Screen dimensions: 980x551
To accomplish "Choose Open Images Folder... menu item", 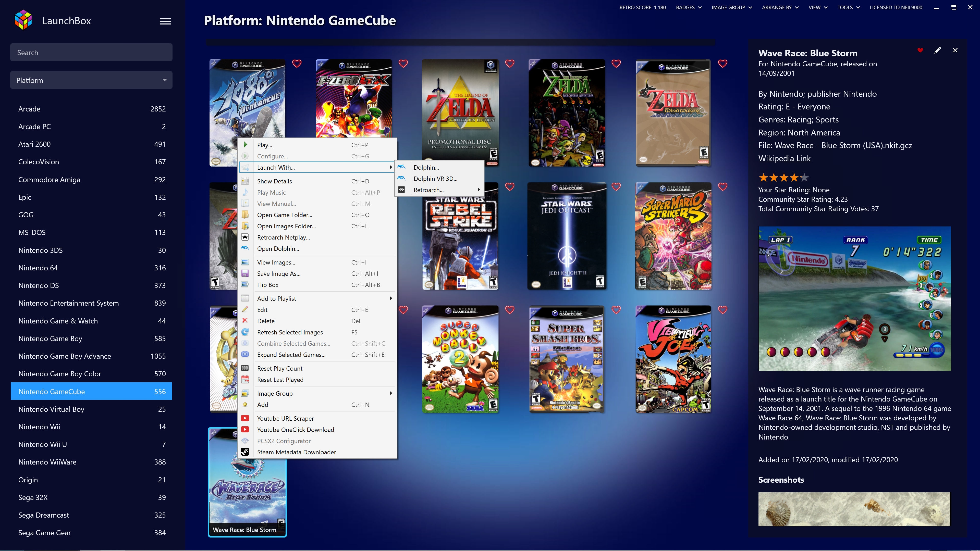I will coord(318,226).
